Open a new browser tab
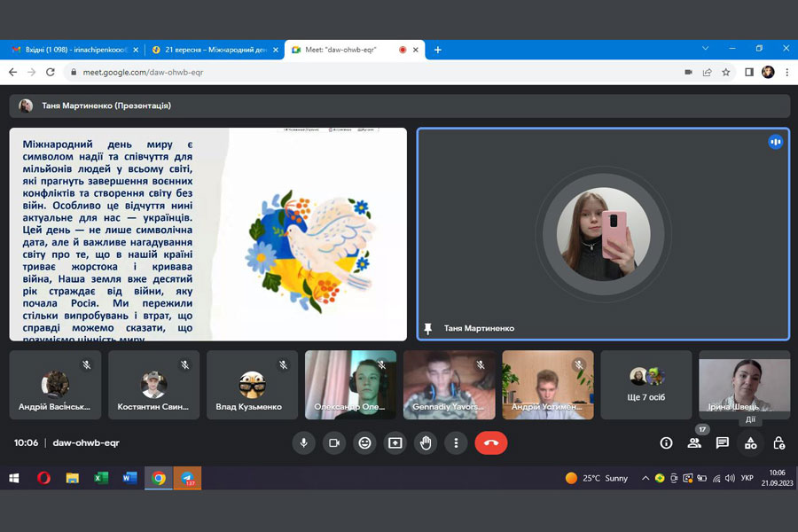The width and height of the screenshot is (798, 532). pyautogui.click(x=438, y=50)
